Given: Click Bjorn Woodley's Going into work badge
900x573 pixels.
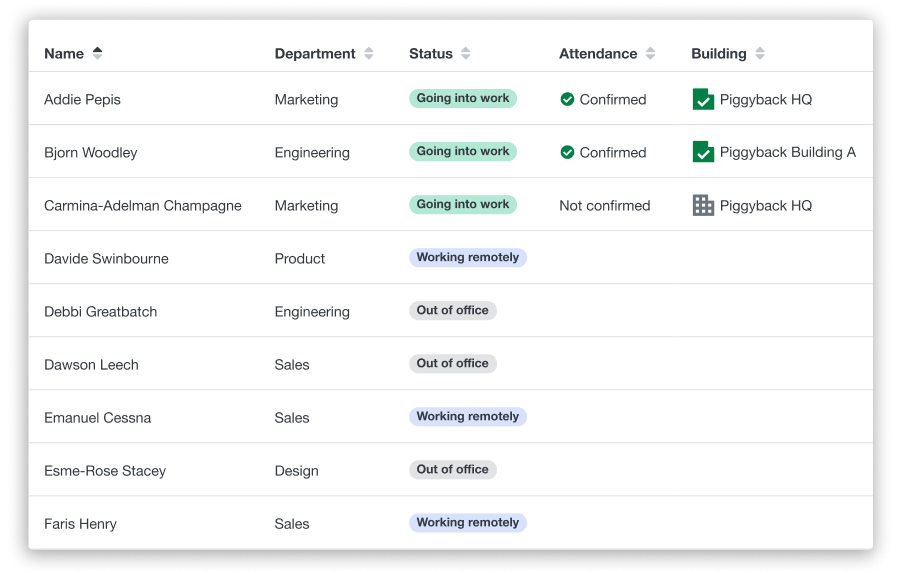Looking at the screenshot, I should tap(463, 151).
